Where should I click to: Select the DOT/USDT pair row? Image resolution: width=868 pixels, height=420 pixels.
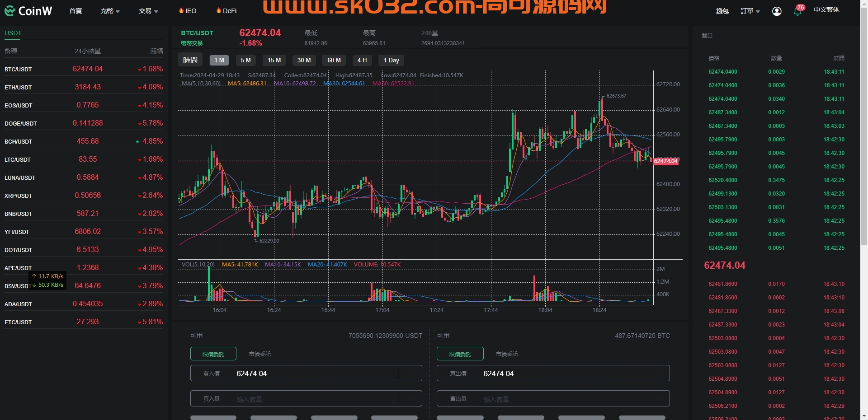[x=84, y=250]
